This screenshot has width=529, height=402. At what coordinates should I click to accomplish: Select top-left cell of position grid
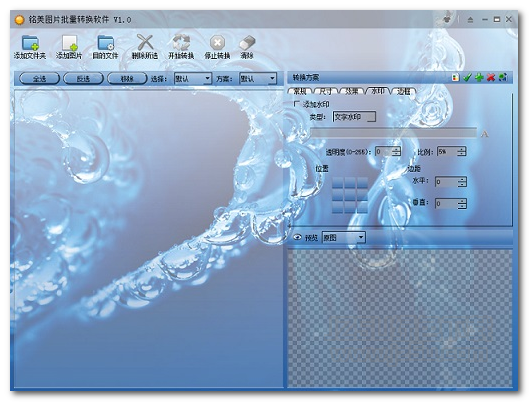pyautogui.click(x=337, y=182)
